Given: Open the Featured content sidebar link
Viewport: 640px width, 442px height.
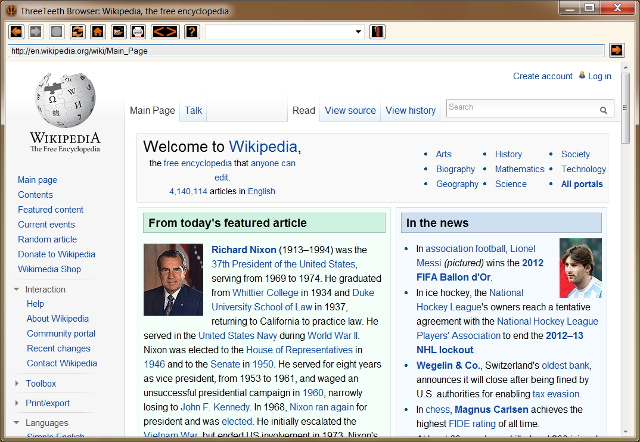Looking at the screenshot, I should pyautogui.click(x=51, y=209).
